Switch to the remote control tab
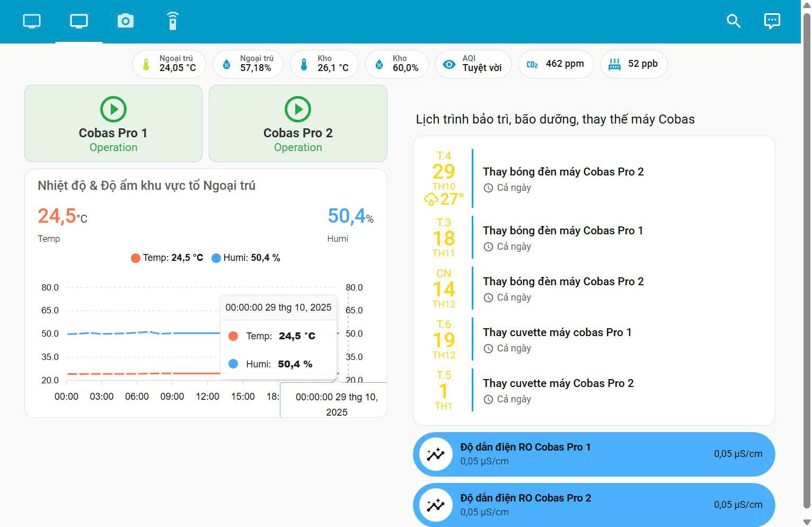812x527 pixels. point(172,21)
